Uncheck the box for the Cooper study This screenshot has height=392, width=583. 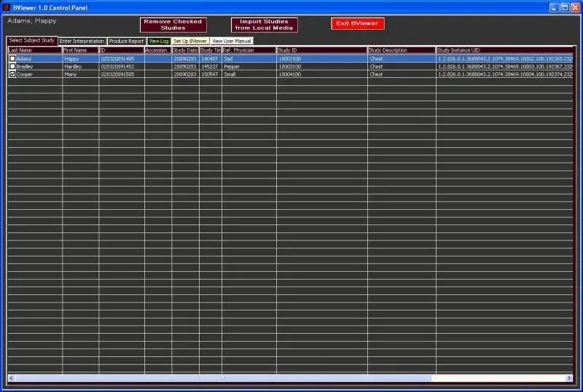[x=12, y=74]
